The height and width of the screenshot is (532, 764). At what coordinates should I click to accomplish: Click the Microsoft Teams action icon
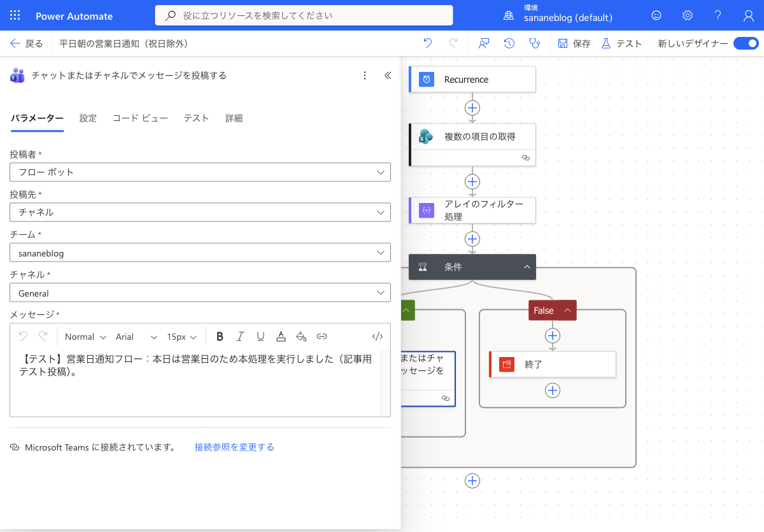click(17, 75)
